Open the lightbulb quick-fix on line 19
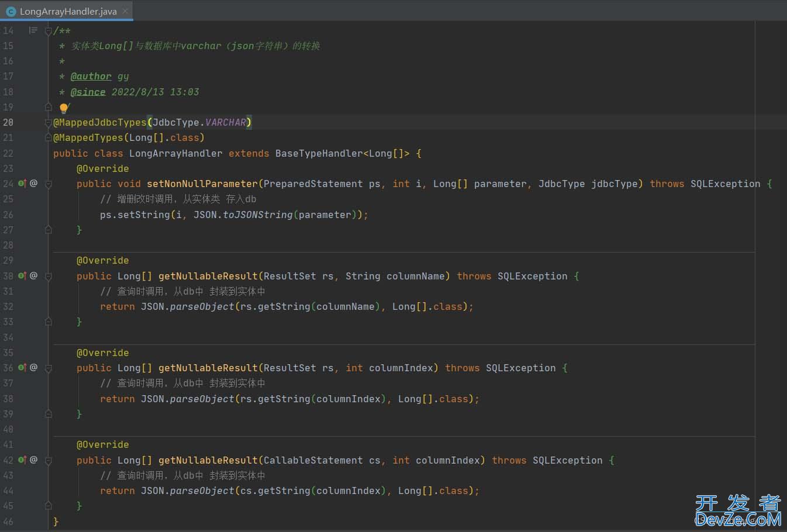Viewport: 787px width, 532px height. coord(64,108)
